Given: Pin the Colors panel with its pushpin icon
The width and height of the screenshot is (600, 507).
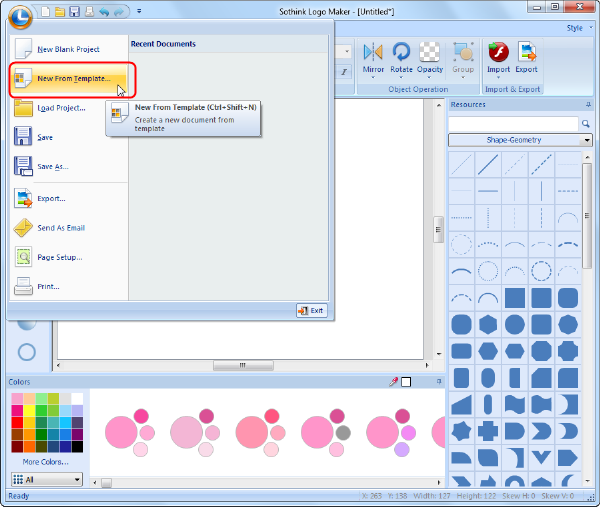Looking at the screenshot, I should point(439,381).
